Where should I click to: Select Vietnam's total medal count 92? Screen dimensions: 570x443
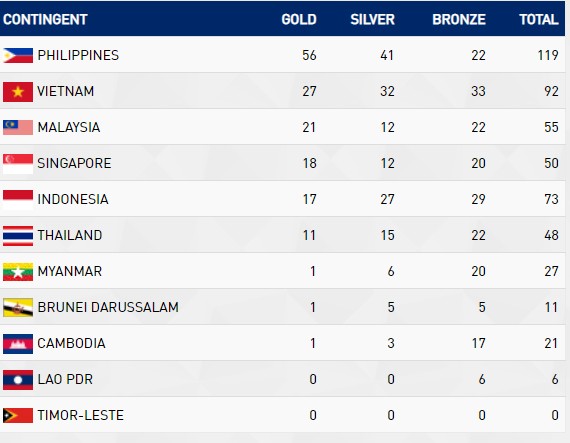(551, 91)
